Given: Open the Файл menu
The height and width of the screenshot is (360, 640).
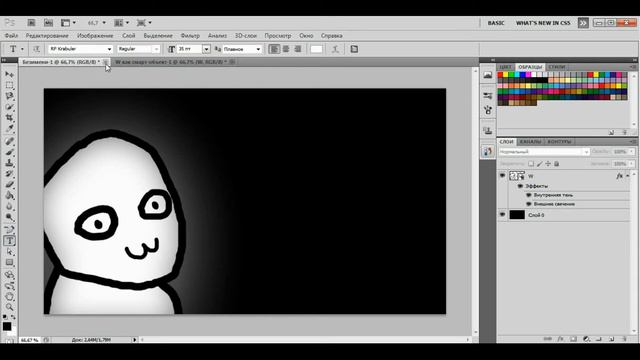Looking at the screenshot, I should [11, 36].
